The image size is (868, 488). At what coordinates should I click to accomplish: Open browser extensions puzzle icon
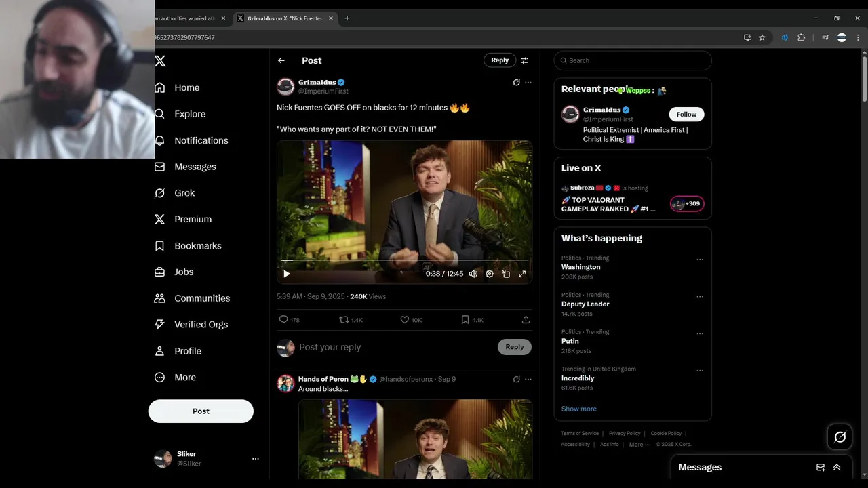click(801, 37)
